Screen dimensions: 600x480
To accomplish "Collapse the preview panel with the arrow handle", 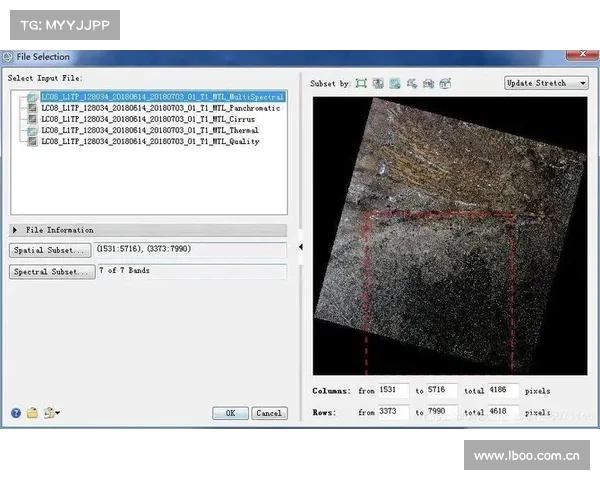I will [301, 247].
